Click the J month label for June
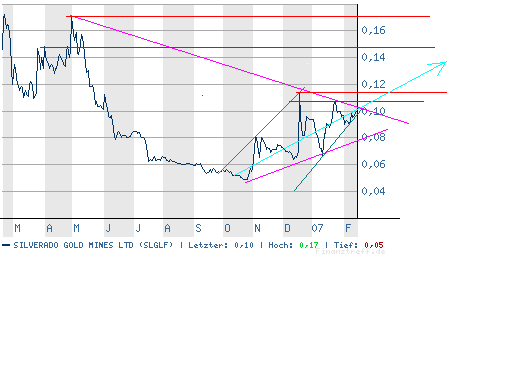The image size is (512, 384). coord(108,228)
